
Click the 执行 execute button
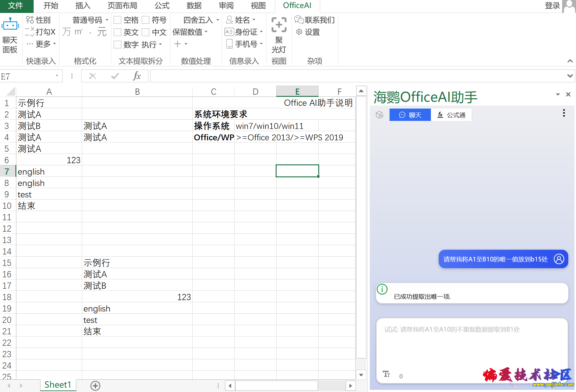point(152,45)
